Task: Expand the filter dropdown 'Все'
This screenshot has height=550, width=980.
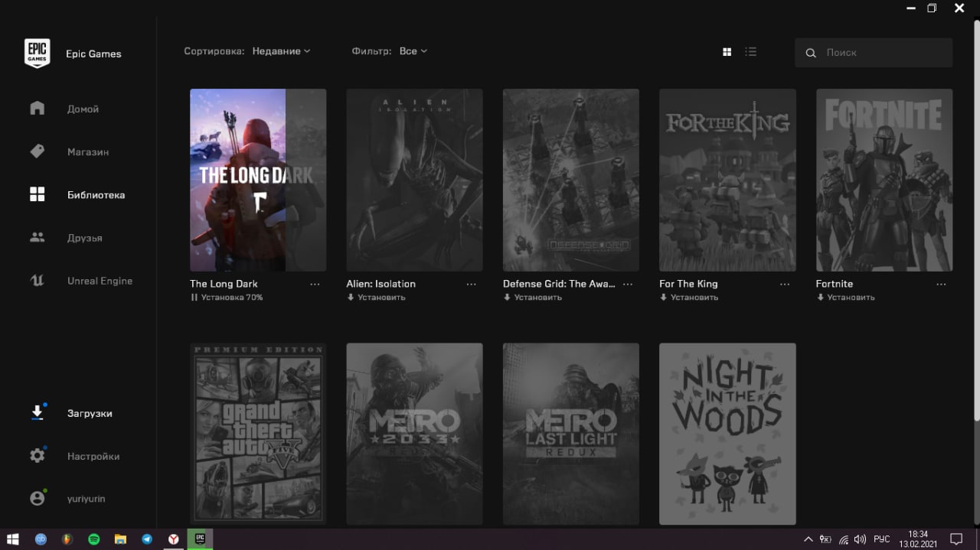Action: (x=413, y=51)
